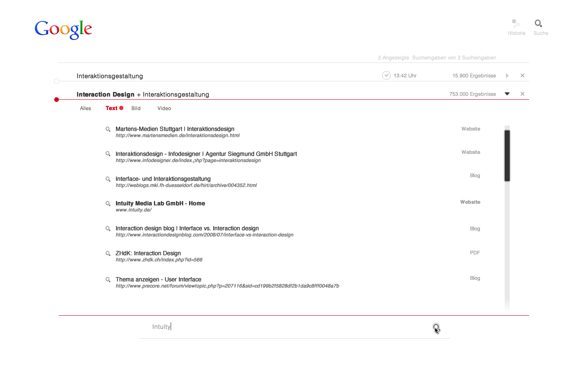Select the Text filter tab
The image size is (588, 368).
(111, 108)
